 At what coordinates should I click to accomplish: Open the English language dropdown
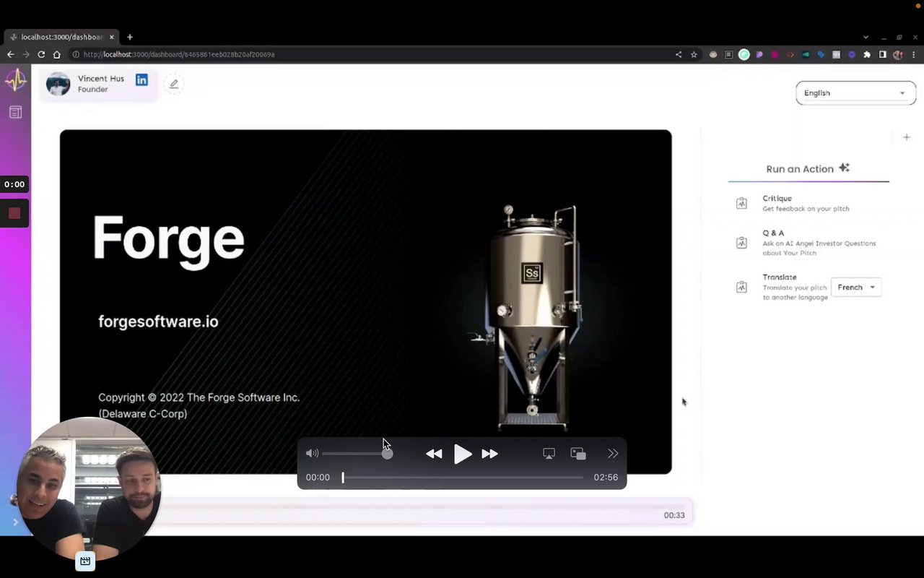click(x=855, y=92)
